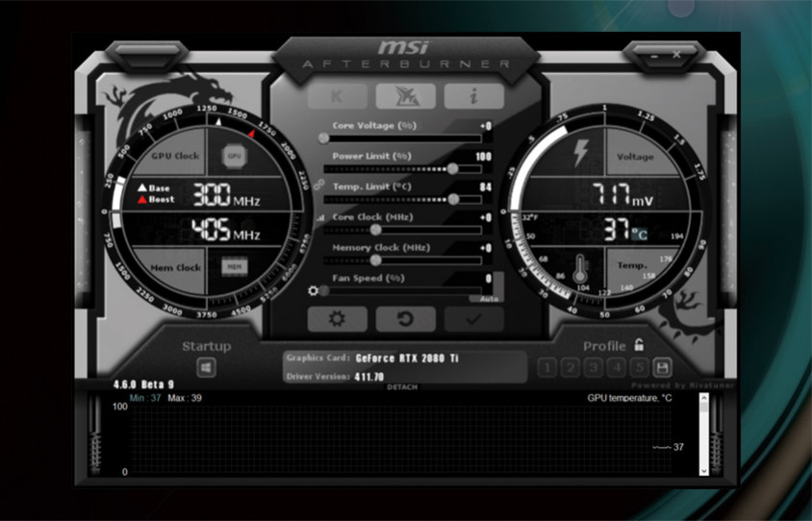Reset settings with the circular arrow button
Viewport: 812px width, 521px height.
click(405, 319)
